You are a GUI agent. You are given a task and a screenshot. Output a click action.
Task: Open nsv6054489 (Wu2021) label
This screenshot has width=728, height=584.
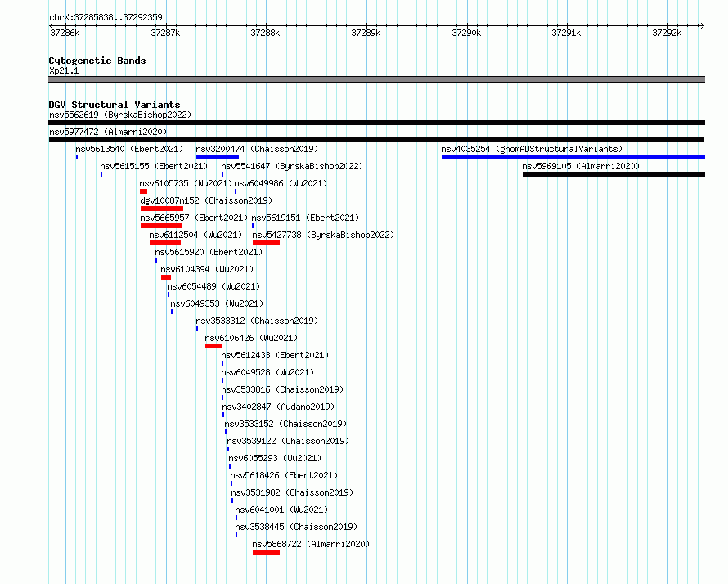pyautogui.click(x=213, y=286)
